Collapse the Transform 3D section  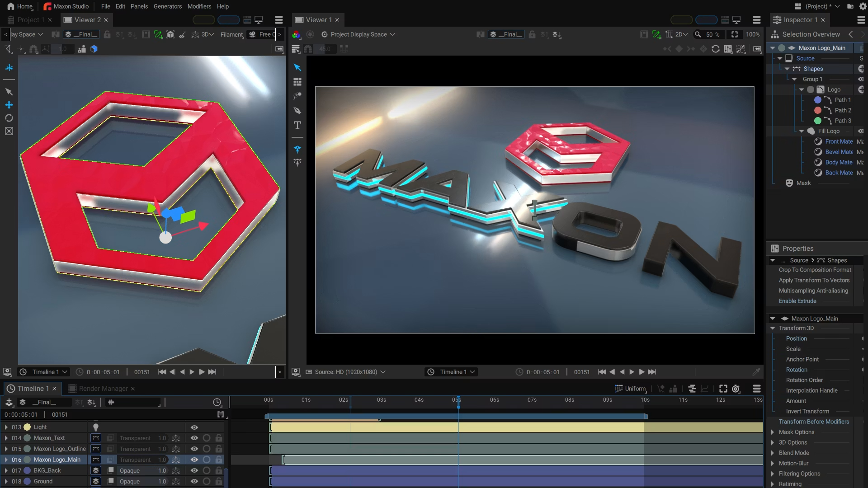pos(773,328)
